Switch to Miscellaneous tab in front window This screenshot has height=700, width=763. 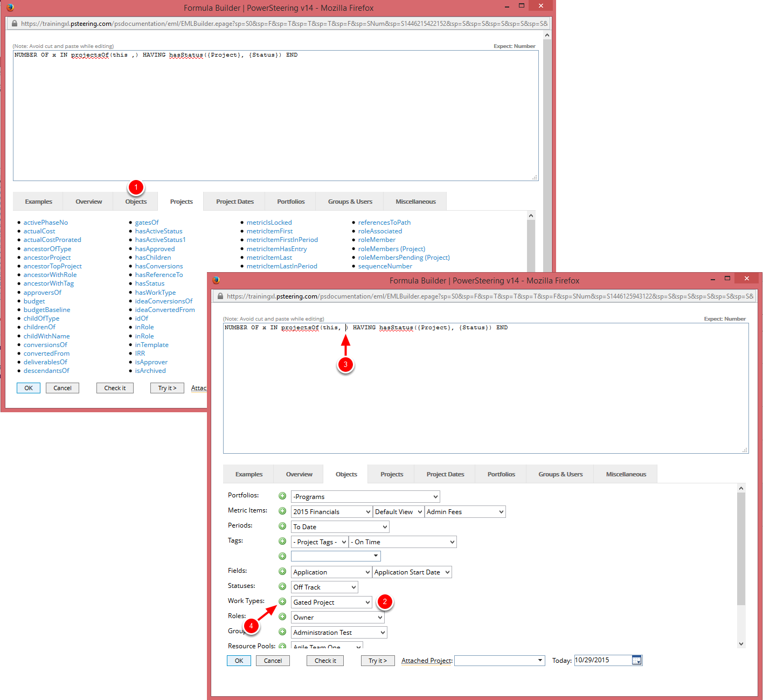(x=626, y=474)
